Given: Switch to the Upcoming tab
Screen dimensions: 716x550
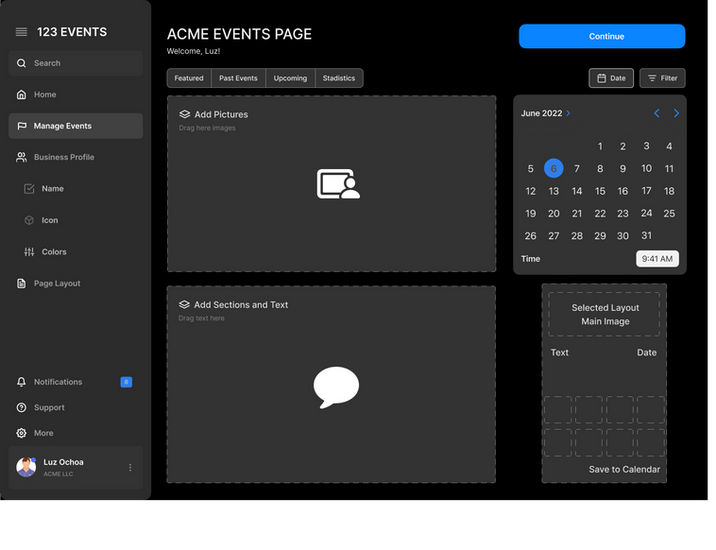Looking at the screenshot, I should [x=290, y=78].
